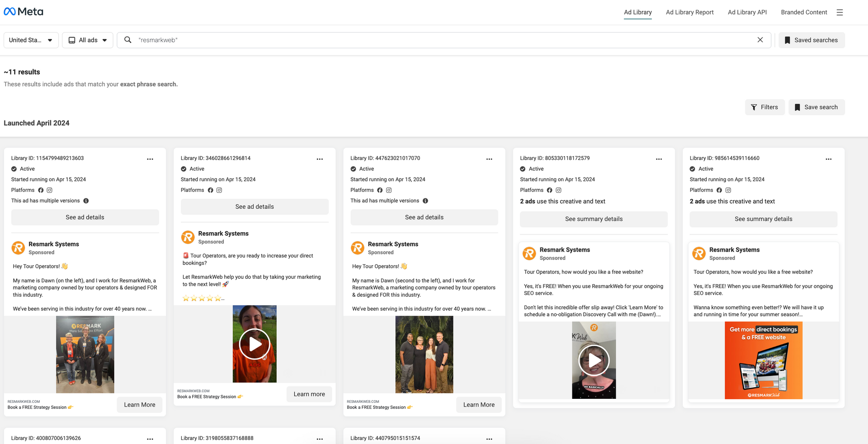Open Ad Library Report tab
Image resolution: width=868 pixels, height=444 pixels.
(689, 12)
